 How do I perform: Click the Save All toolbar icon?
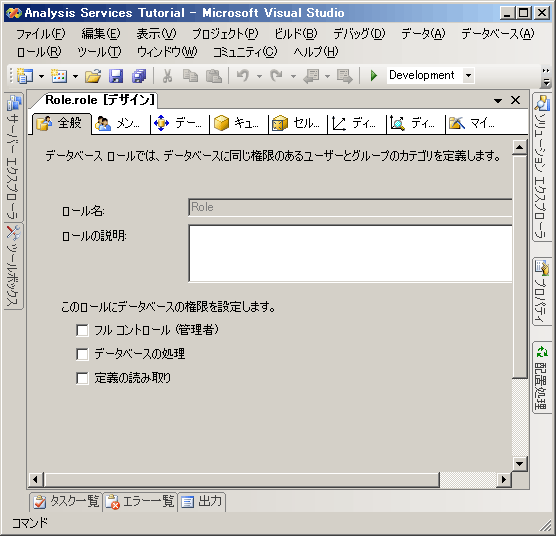[x=139, y=76]
